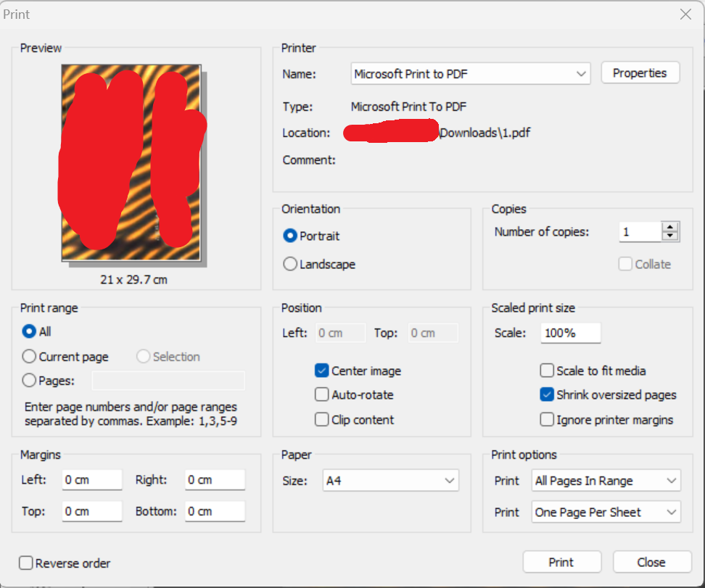This screenshot has height=588, width=705.
Task: Click the Microsoft Print To PDF type text
Action: (x=408, y=107)
